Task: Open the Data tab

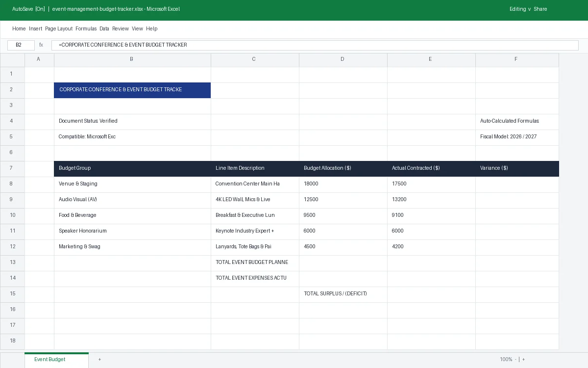Action: (104, 29)
